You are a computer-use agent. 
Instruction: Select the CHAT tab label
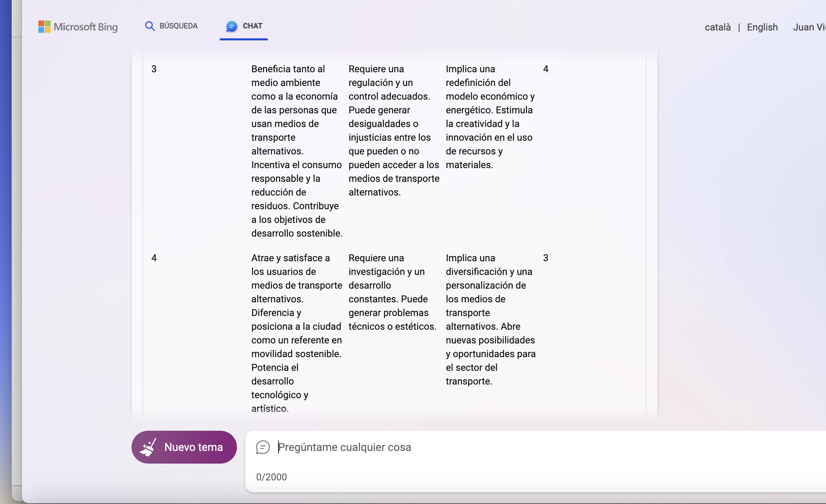252,26
